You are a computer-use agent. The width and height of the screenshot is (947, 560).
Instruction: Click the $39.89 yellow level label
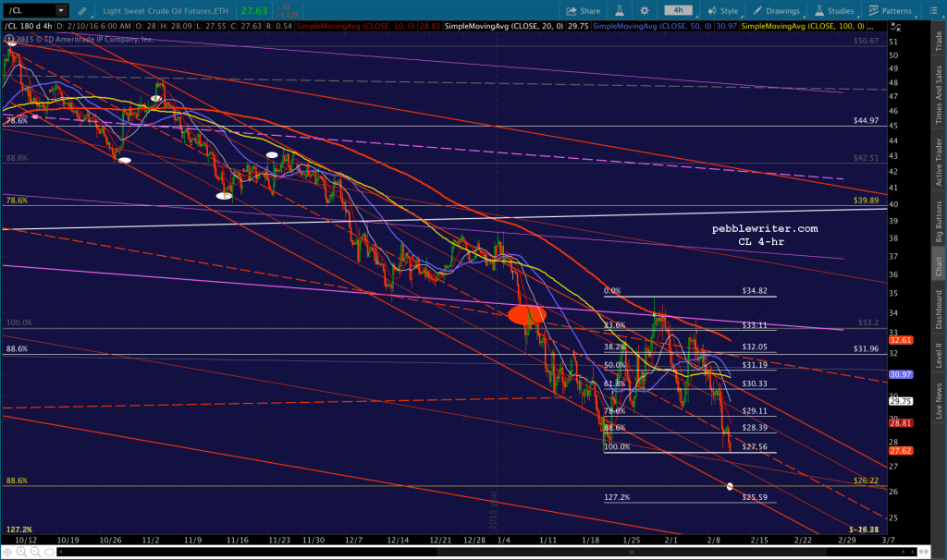click(866, 201)
